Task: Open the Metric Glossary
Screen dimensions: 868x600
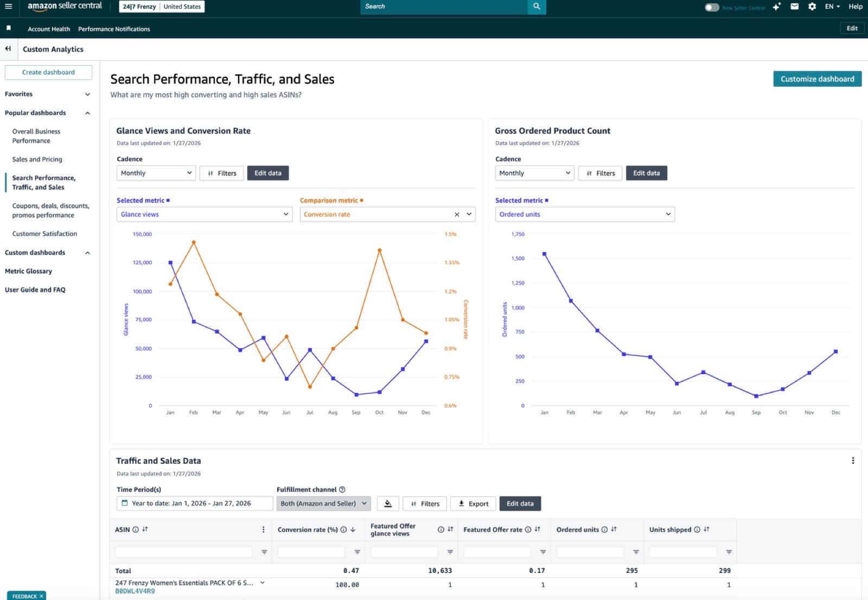Action: (28, 271)
